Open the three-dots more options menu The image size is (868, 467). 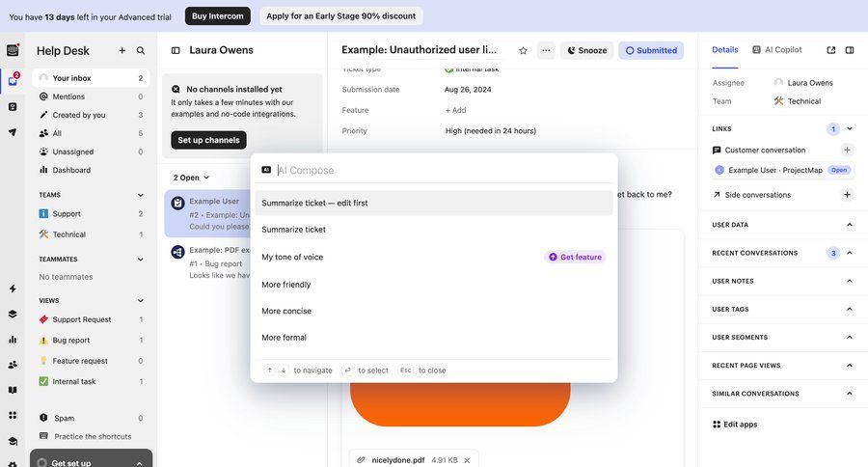(546, 50)
